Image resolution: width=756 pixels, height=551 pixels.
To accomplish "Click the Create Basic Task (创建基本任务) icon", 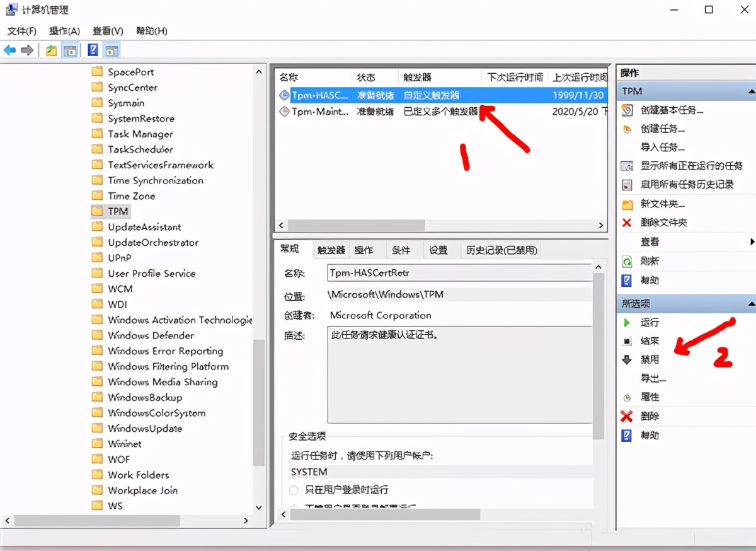I will pos(627,110).
